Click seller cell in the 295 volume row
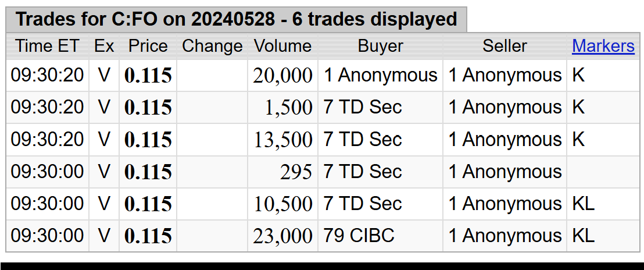 tap(505, 172)
